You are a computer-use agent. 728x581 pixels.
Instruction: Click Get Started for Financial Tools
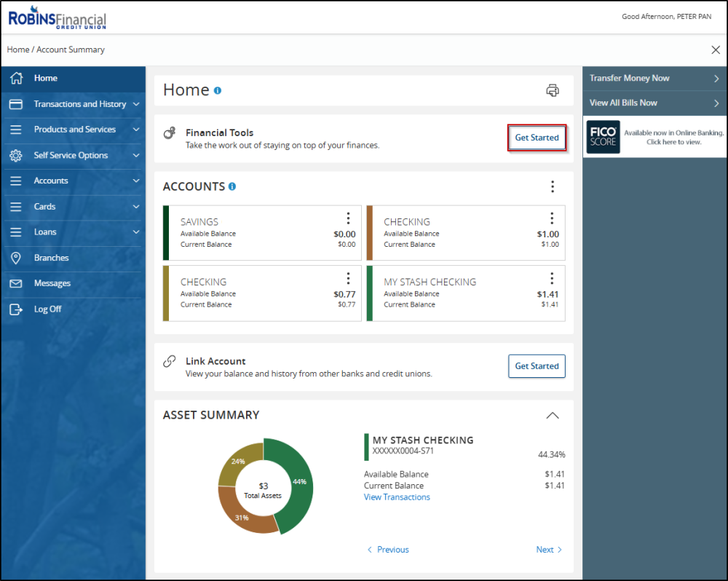[x=537, y=137]
